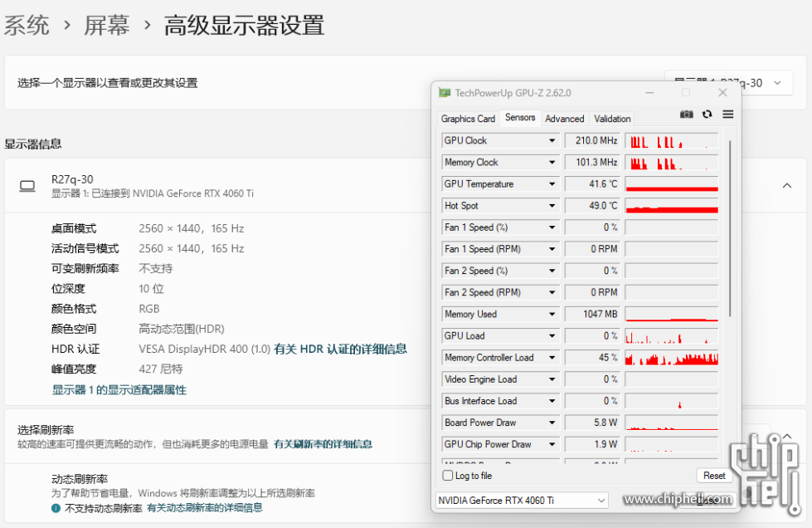Screen dimensions: 812x528
Task: Collapse the R27q-30 display info section
Action: [786, 185]
